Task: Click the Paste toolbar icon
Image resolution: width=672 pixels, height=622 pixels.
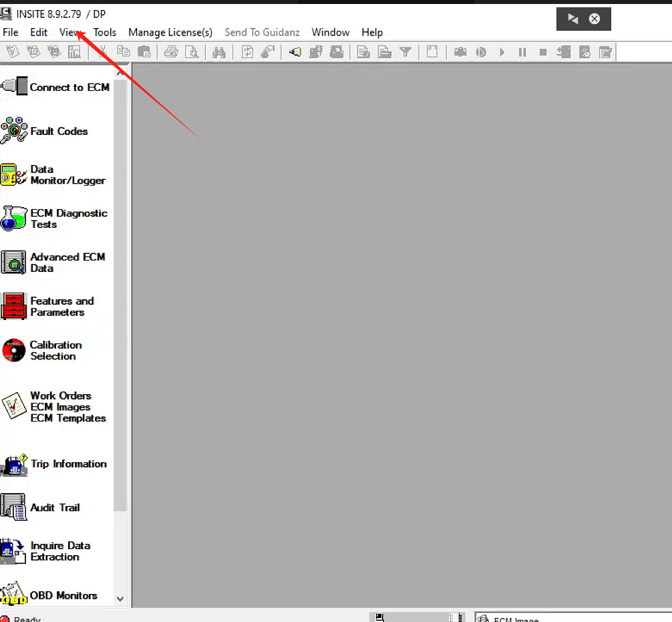Action: pyautogui.click(x=144, y=52)
